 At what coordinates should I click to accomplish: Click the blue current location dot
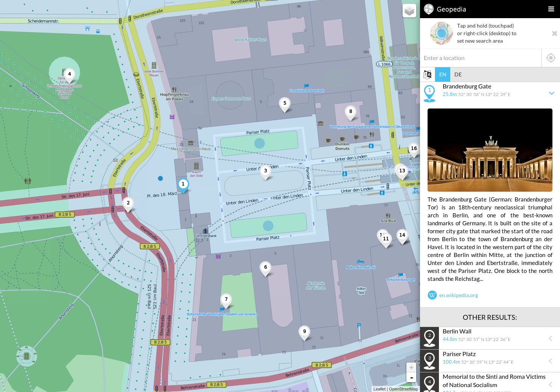pos(160,178)
